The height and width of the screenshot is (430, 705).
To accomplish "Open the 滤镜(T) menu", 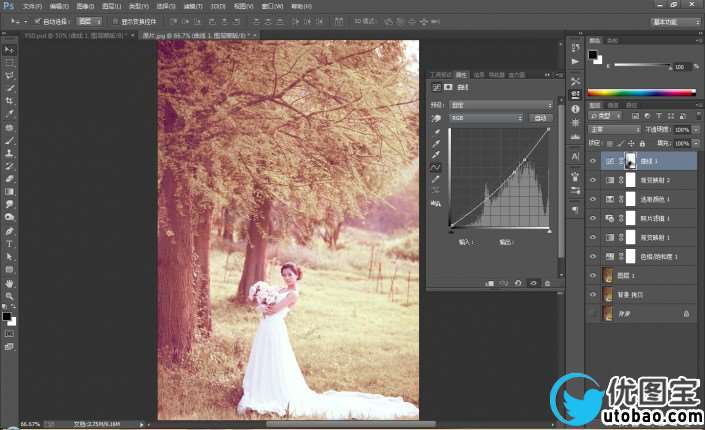I will point(193,6).
